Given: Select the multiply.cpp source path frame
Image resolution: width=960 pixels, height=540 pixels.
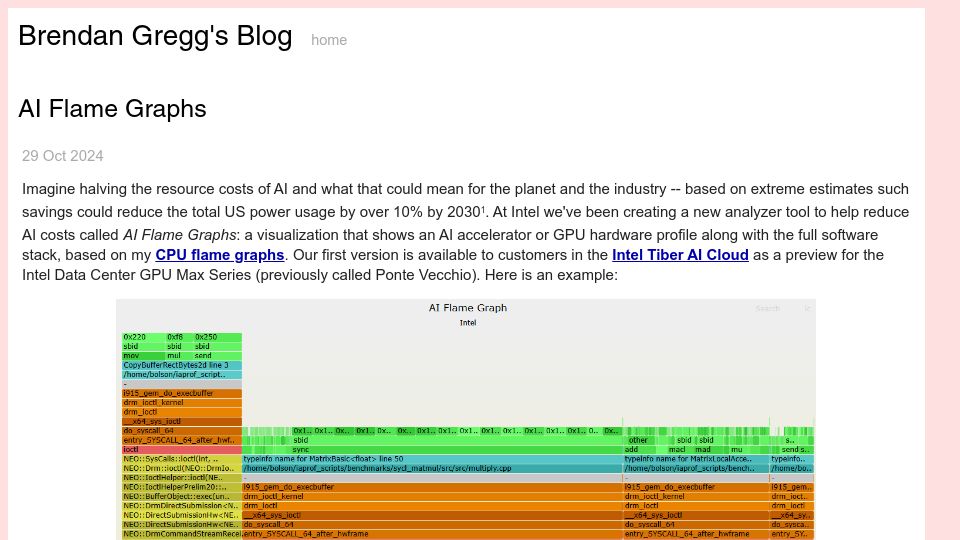Looking at the screenshot, I should pyautogui.click(x=432, y=468).
